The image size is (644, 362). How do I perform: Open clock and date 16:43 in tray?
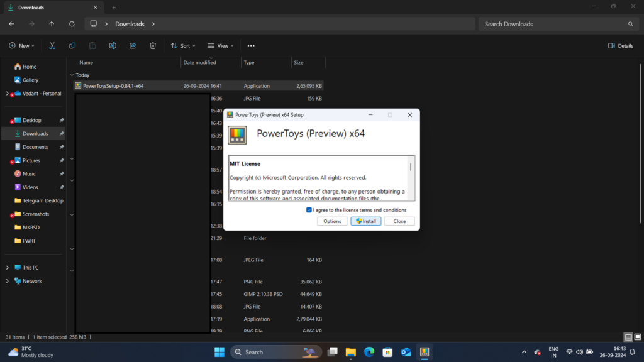click(x=613, y=352)
